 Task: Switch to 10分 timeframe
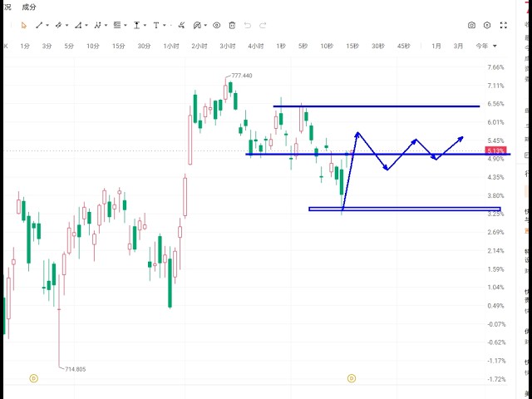(x=92, y=47)
